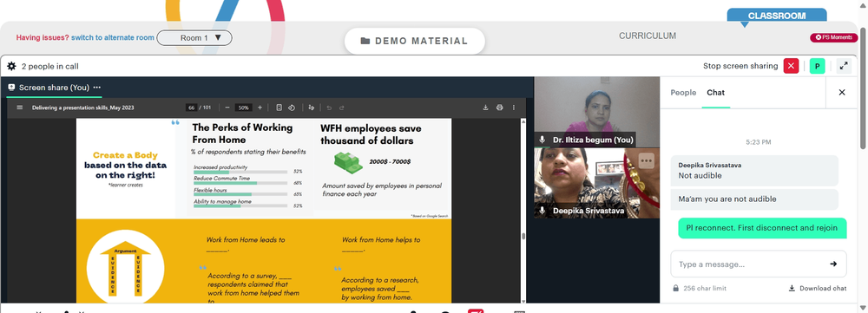
Task: Open the Demo Material folder
Action: point(415,41)
